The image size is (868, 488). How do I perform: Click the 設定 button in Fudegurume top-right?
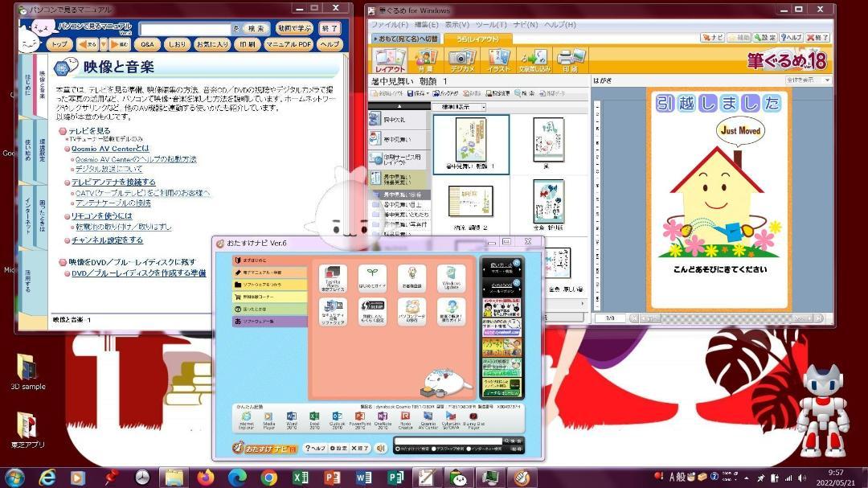(x=764, y=38)
